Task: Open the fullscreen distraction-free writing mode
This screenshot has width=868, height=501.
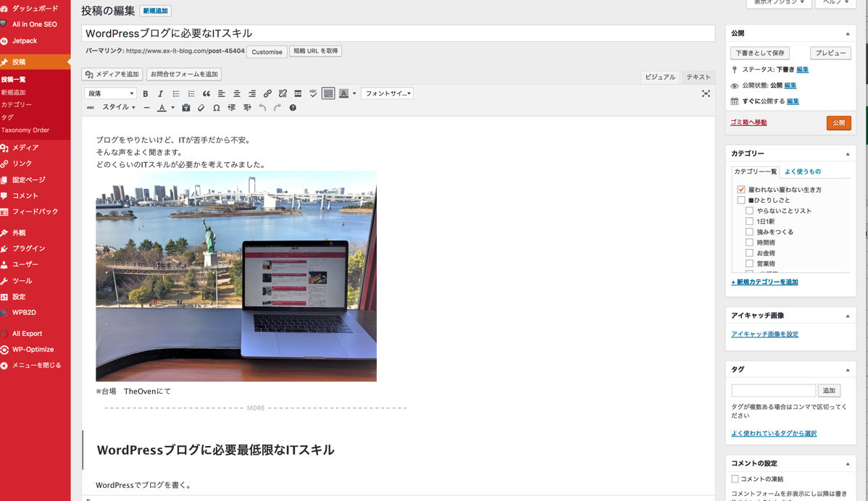Action: pos(706,93)
